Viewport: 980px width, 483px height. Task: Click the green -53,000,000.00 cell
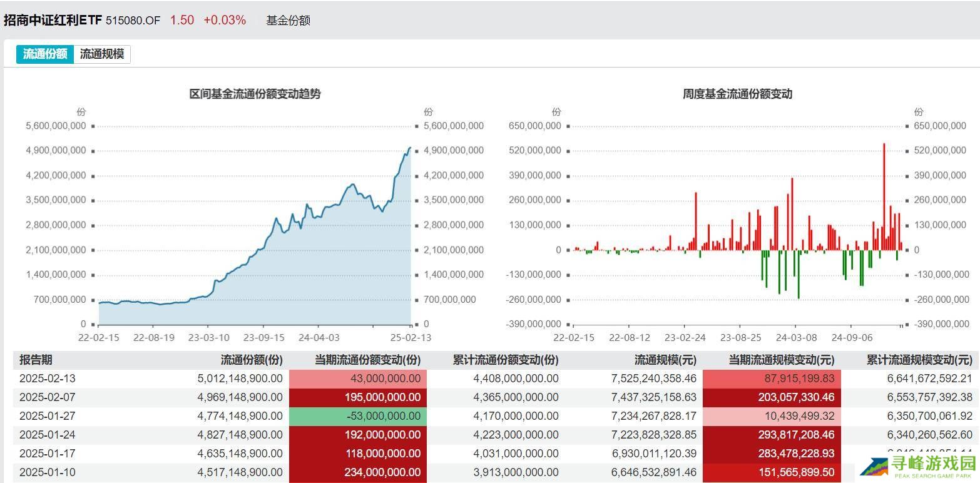point(358,416)
